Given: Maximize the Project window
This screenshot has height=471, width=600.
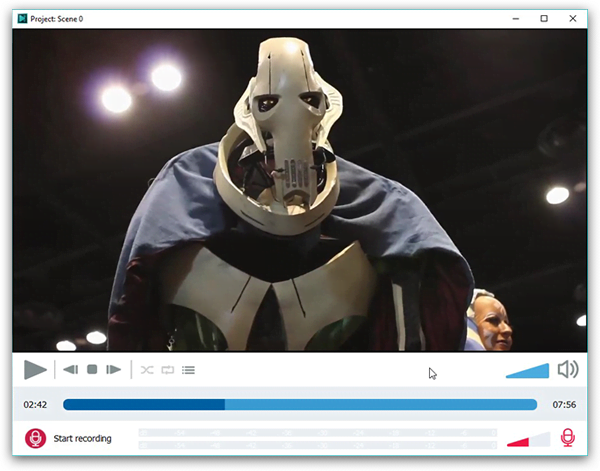Looking at the screenshot, I should click(544, 18).
